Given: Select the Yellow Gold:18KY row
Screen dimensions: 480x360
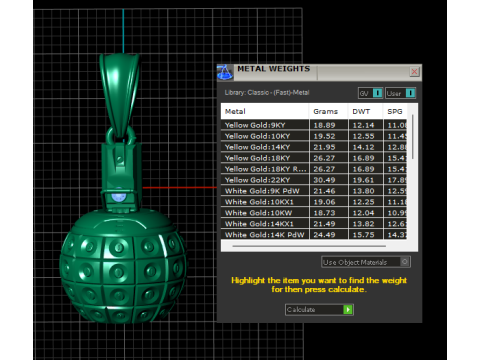Looking at the screenshot, I should [314, 158].
